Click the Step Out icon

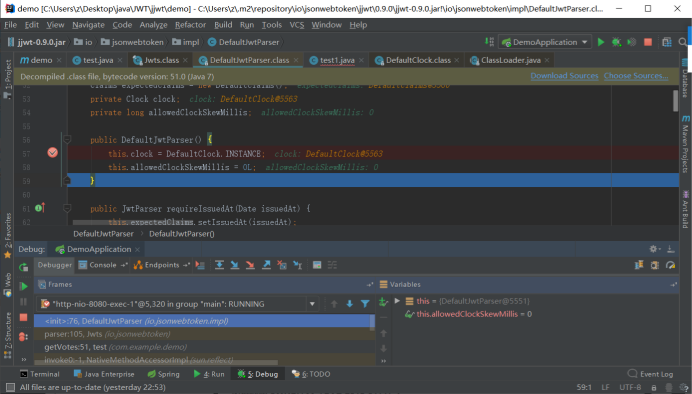tap(266, 265)
